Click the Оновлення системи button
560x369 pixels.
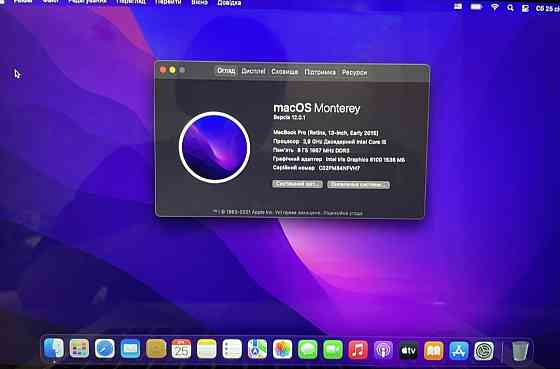pyautogui.click(x=359, y=185)
